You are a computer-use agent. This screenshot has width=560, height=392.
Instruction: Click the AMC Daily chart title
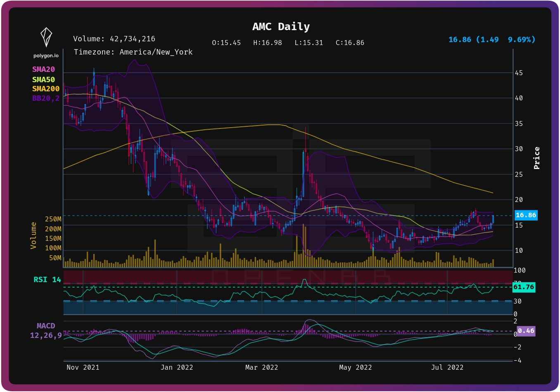click(x=281, y=27)
